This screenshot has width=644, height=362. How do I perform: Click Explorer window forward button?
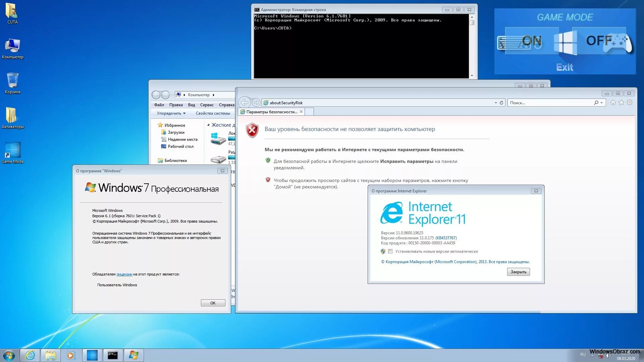(x=165, y=95)
